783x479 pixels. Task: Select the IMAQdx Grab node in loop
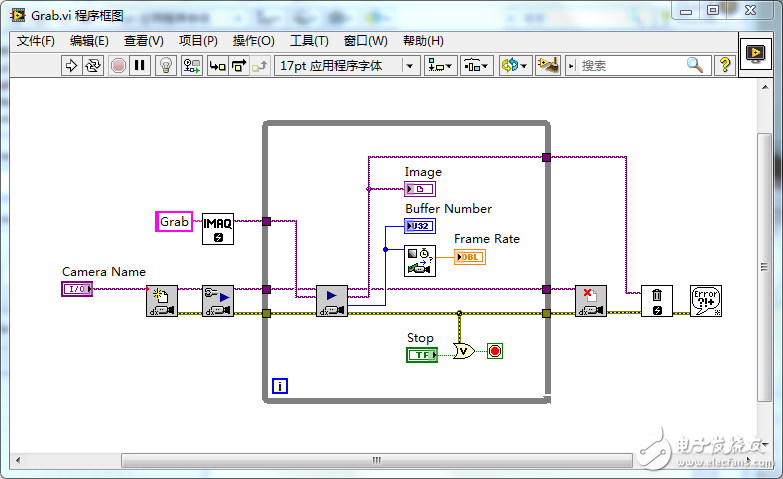332,301
